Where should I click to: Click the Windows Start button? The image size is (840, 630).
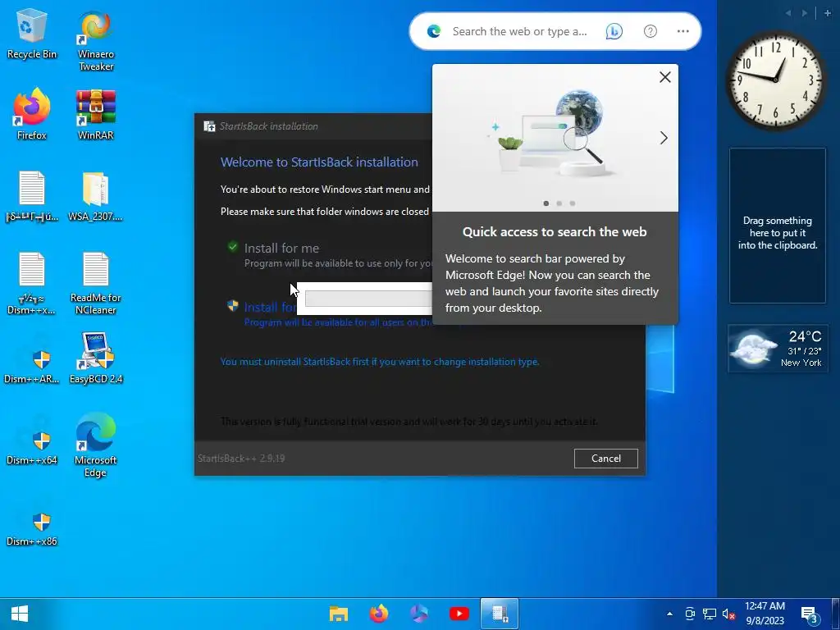(x=20, y=614)
